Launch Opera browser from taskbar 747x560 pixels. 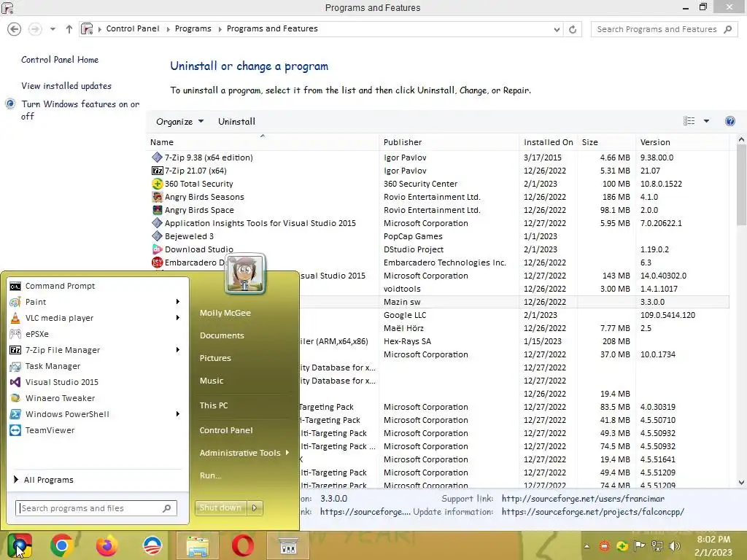[242, 545]
